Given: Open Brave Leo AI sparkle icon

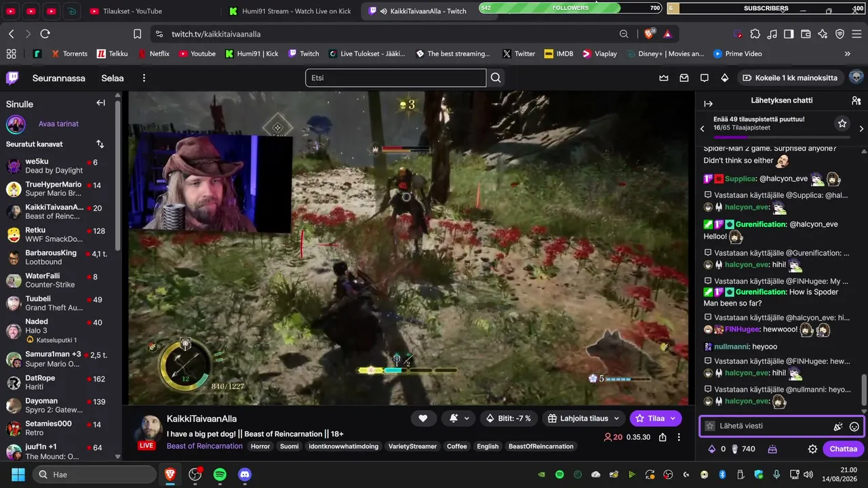Looking at the screenshot, I should pyautogui.click(x=823, y=34).
